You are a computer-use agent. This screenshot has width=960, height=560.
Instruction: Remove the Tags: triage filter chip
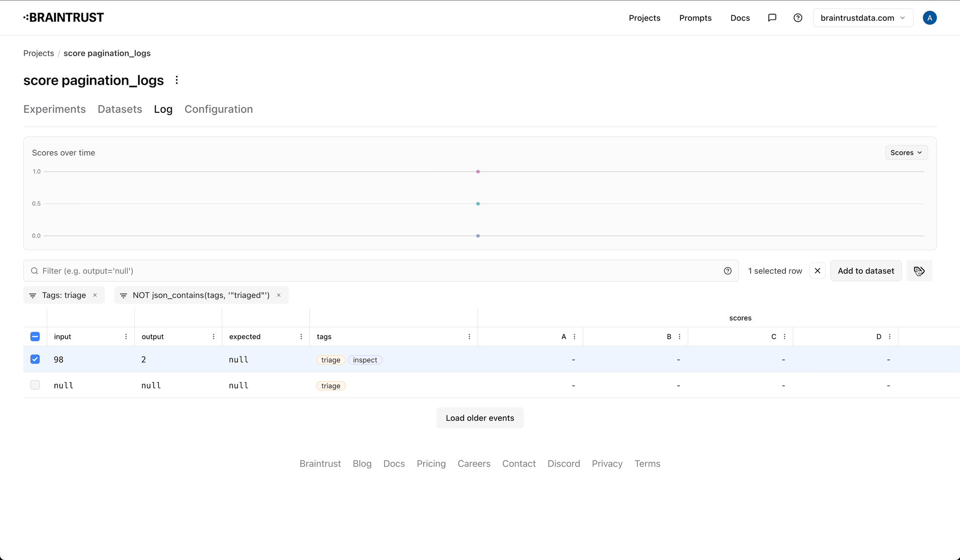[95, 295]
